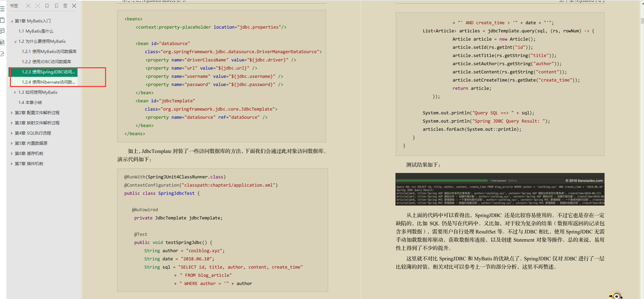Expand the 第2章 配置文件解析过程 chapter

pyautogui.click(x=12, y=113)
